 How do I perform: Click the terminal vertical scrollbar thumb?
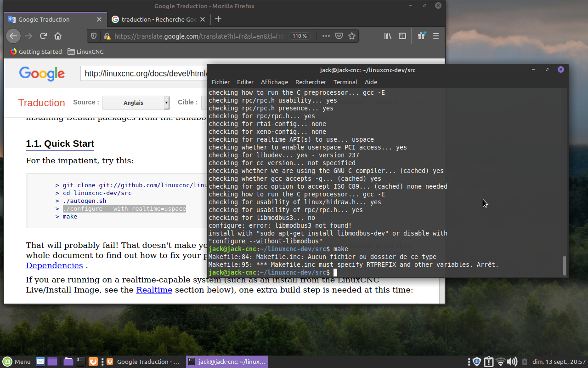pyautogui.click(x=565, y=265)
